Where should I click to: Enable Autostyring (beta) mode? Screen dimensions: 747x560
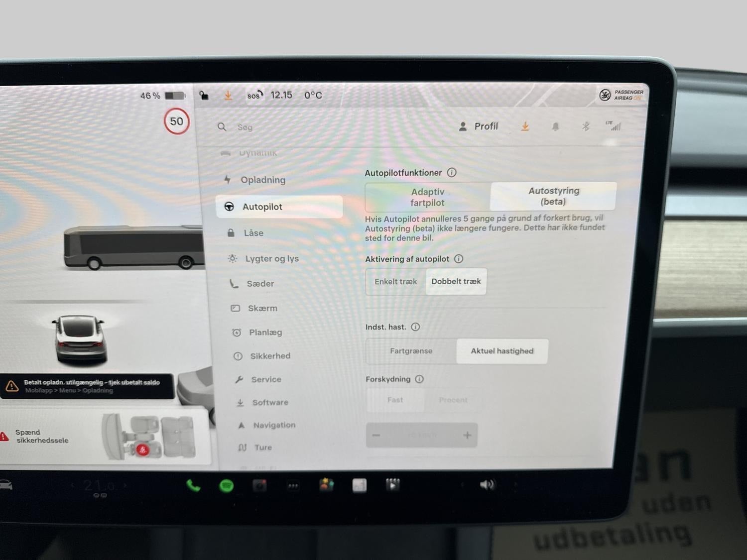pyautogui.click(x=553, y=196)
